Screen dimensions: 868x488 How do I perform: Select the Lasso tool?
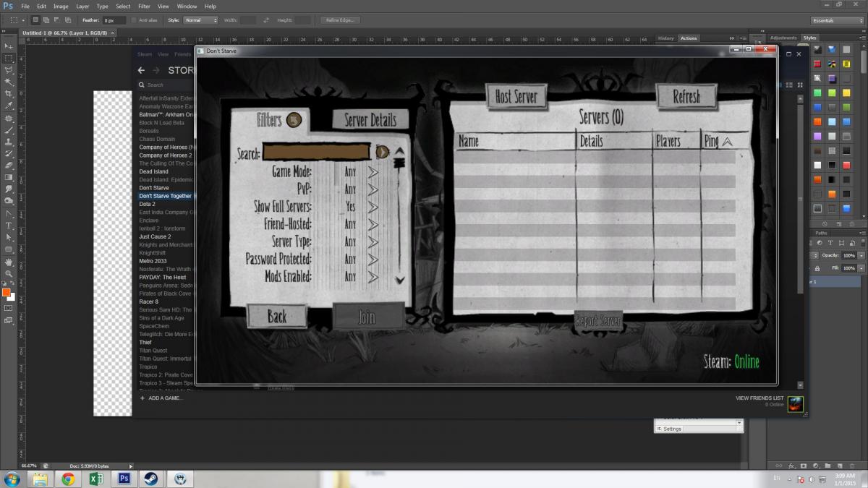pyautogui.click(x=9, y=70)
